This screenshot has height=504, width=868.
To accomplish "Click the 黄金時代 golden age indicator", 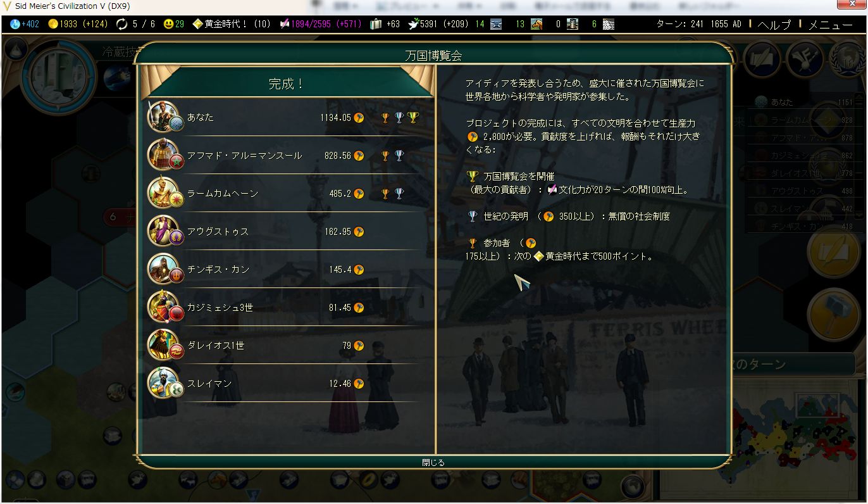I will point(232,24).
